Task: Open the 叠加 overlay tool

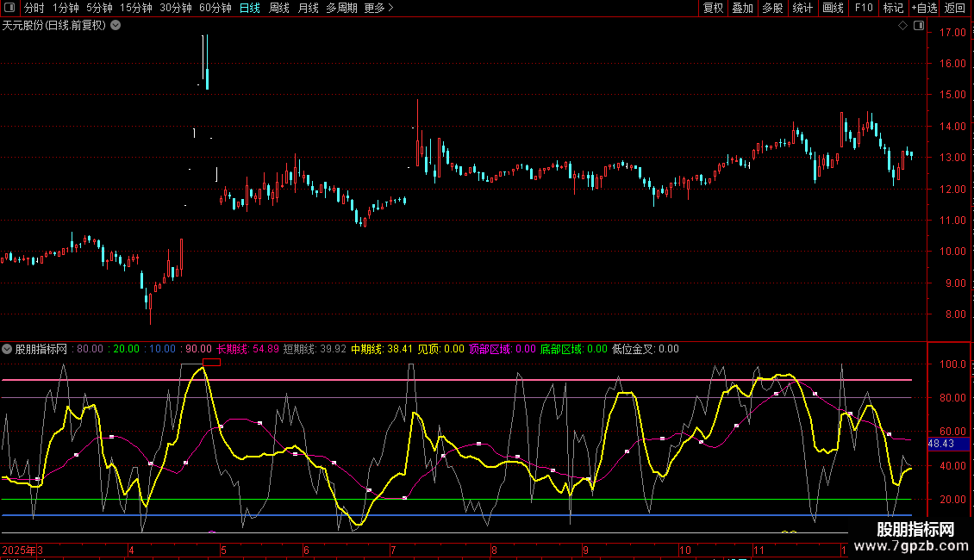Action: pyautogui.click(x=742, y=8)
